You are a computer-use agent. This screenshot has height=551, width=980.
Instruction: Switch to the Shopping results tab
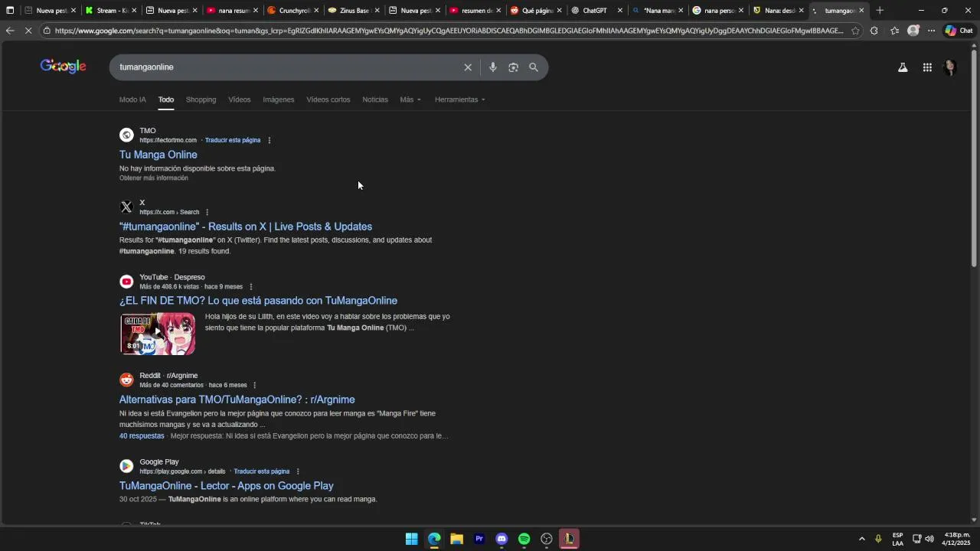click(x=201, y=99)
